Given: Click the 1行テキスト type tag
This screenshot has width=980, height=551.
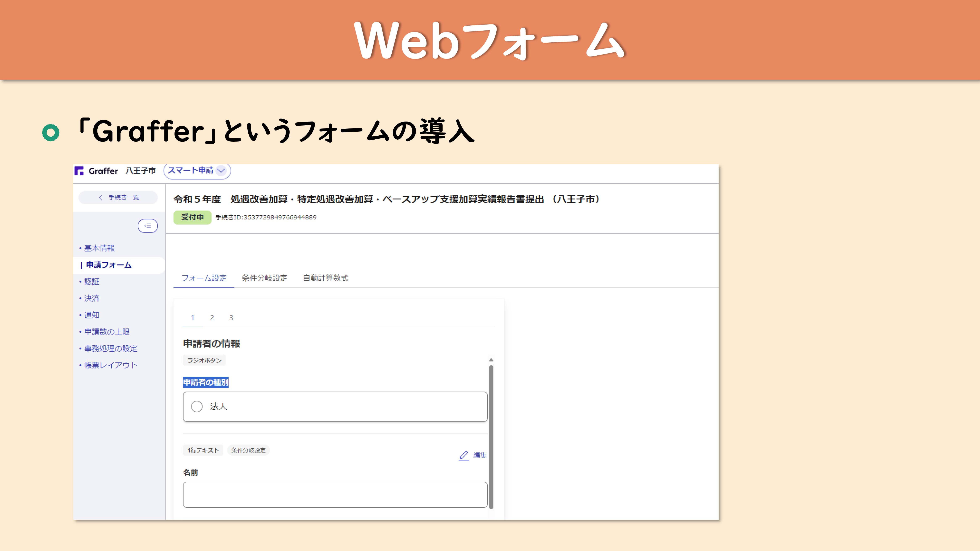Looking at the screenshot, I should (203, 450).
